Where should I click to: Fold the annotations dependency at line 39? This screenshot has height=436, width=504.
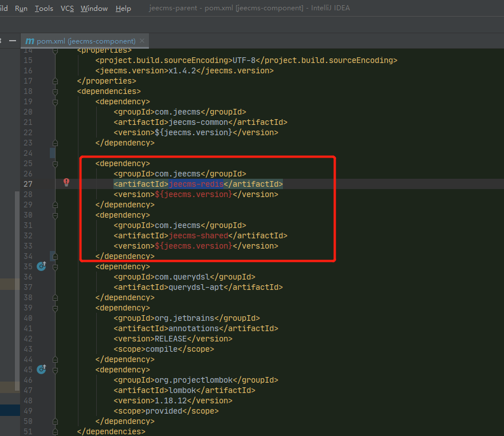pos(56,308)
